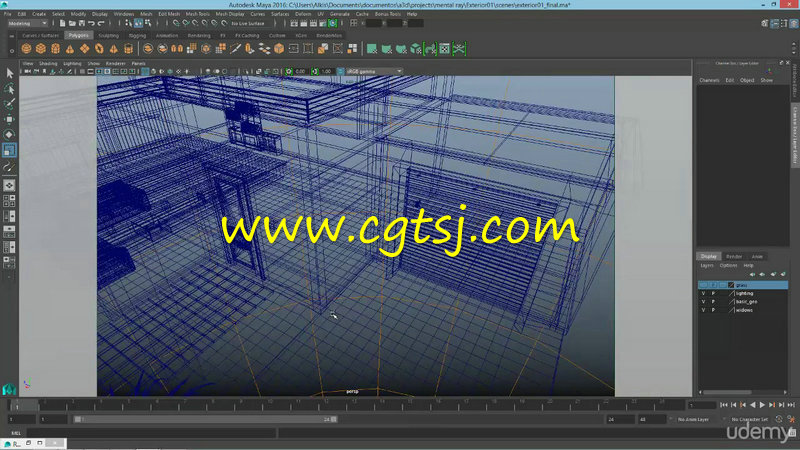Click the Combine meshes shelf icon
Screen dimensions: 800x450
(x=148, y=49)
